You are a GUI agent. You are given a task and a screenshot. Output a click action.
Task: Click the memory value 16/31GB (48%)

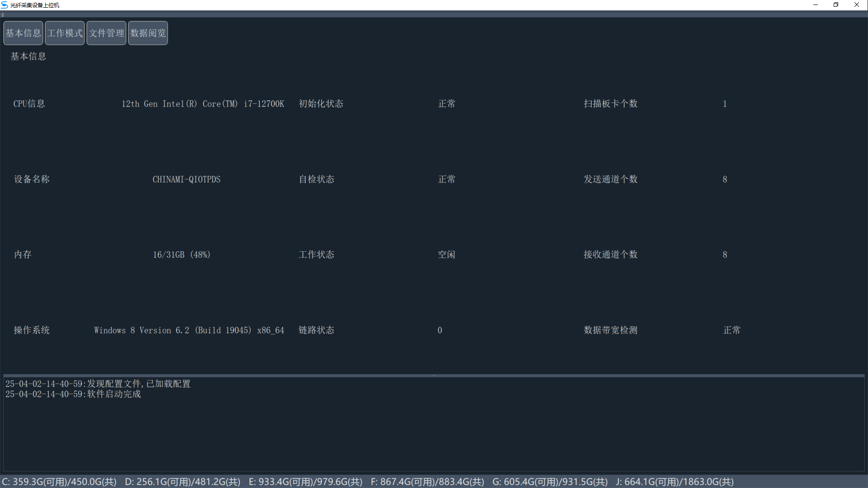(181, 255)
